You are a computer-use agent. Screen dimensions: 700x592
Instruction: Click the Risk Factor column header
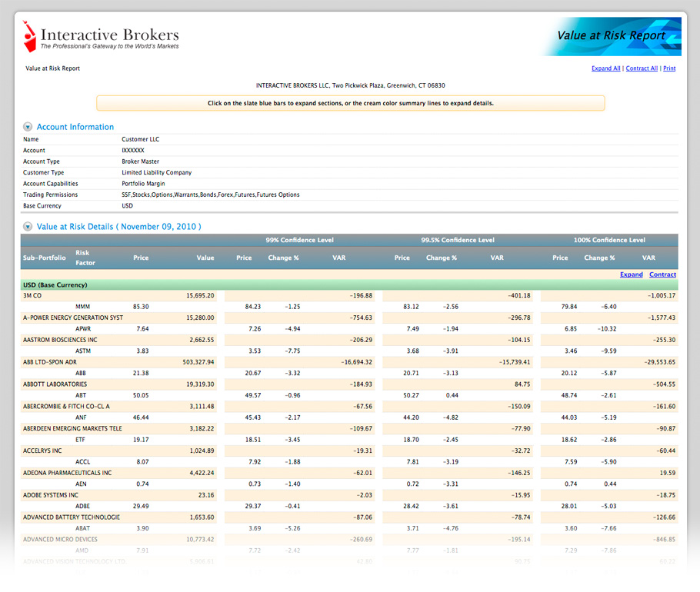tap(83, 258)
